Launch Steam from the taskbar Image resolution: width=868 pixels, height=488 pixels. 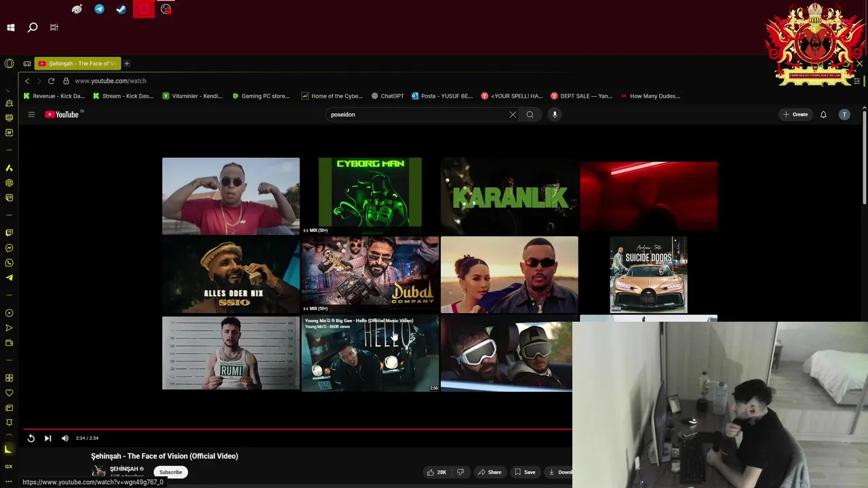(121, 9)
